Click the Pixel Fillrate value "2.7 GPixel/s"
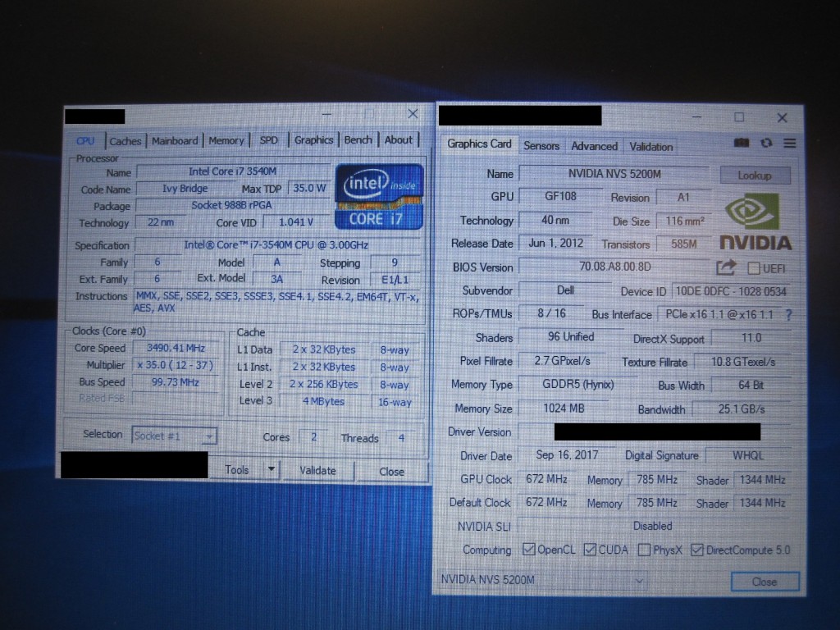Viewport: 840px width, 630px height. (x=562, y=361)
